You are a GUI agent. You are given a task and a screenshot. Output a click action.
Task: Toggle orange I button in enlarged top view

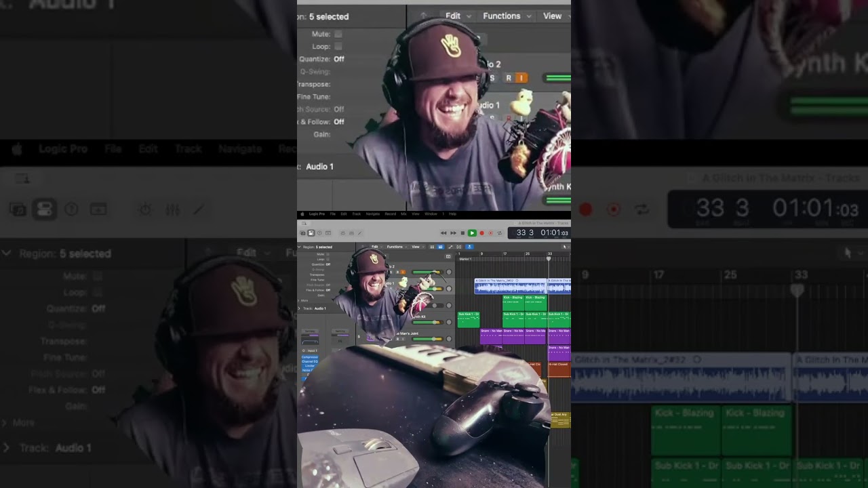click(x=521, y=78)
